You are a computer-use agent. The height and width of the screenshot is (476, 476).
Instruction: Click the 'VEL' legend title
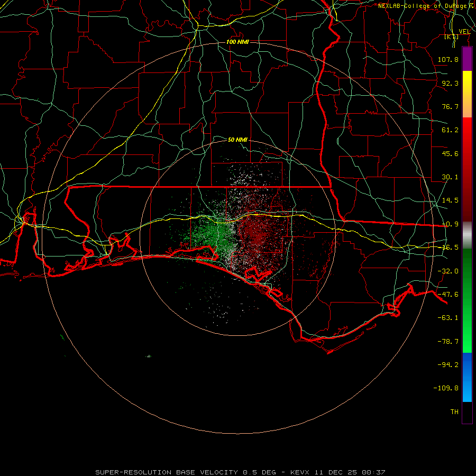tap(464, 31)
